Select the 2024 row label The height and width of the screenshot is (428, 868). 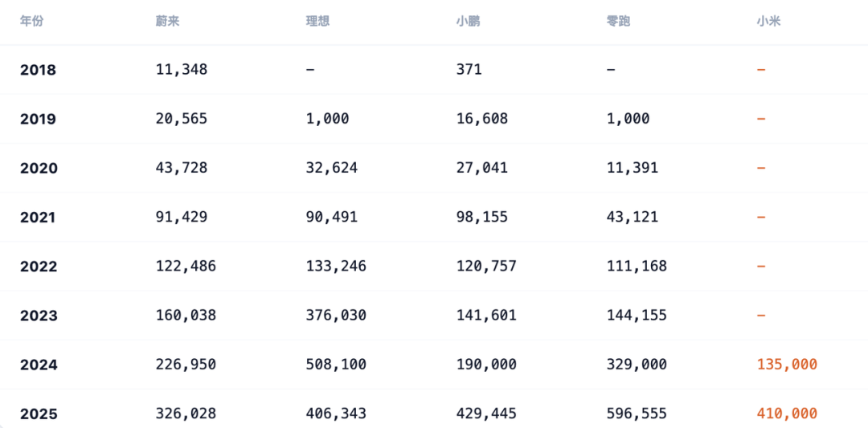tap(38, 365)
